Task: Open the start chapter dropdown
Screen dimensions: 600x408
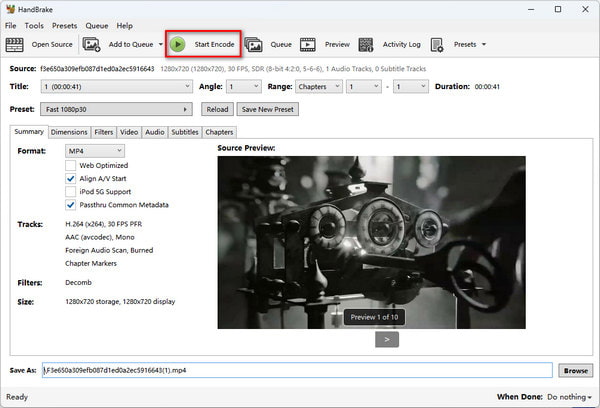Action: 364,86
